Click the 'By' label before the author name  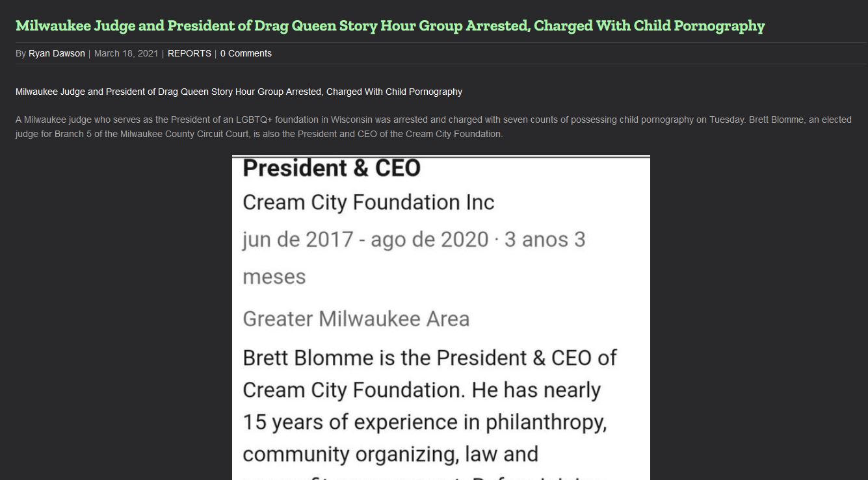21,53
